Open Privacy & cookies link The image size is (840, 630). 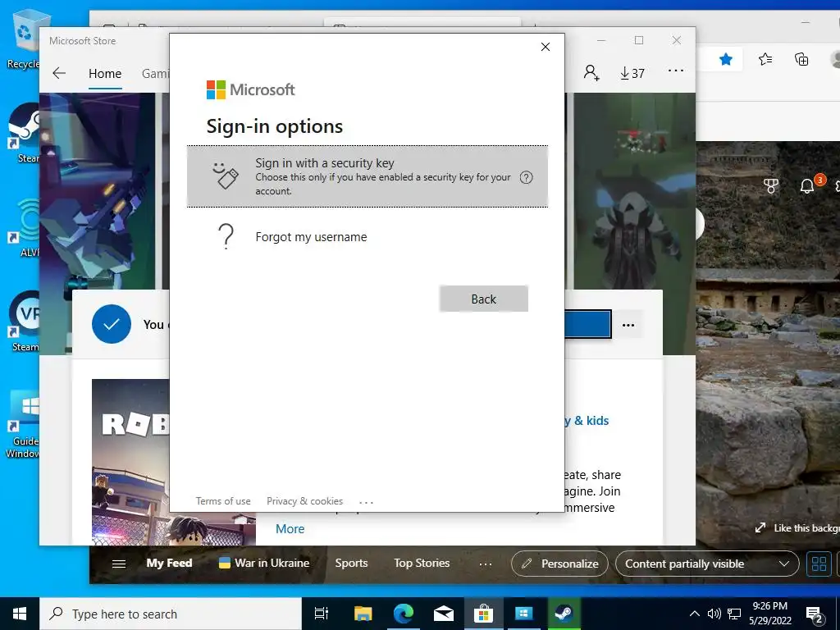pyautogui.click(x=305, y=501)
